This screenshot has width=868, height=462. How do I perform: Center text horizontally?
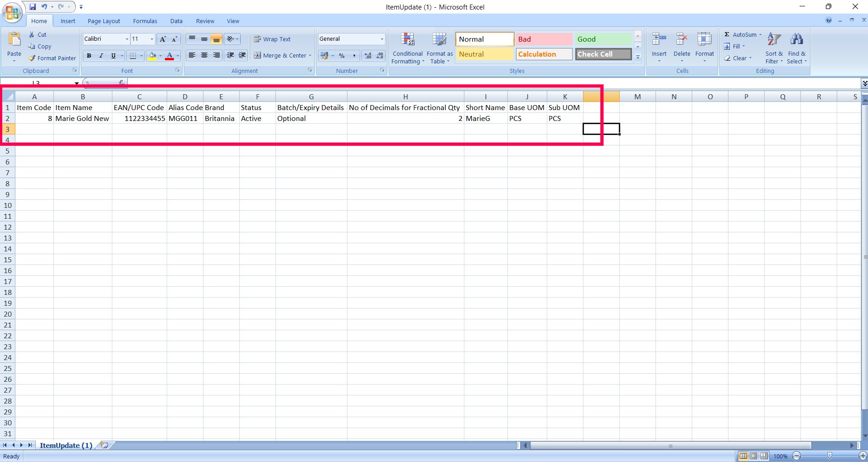click(x=204, y=55)
